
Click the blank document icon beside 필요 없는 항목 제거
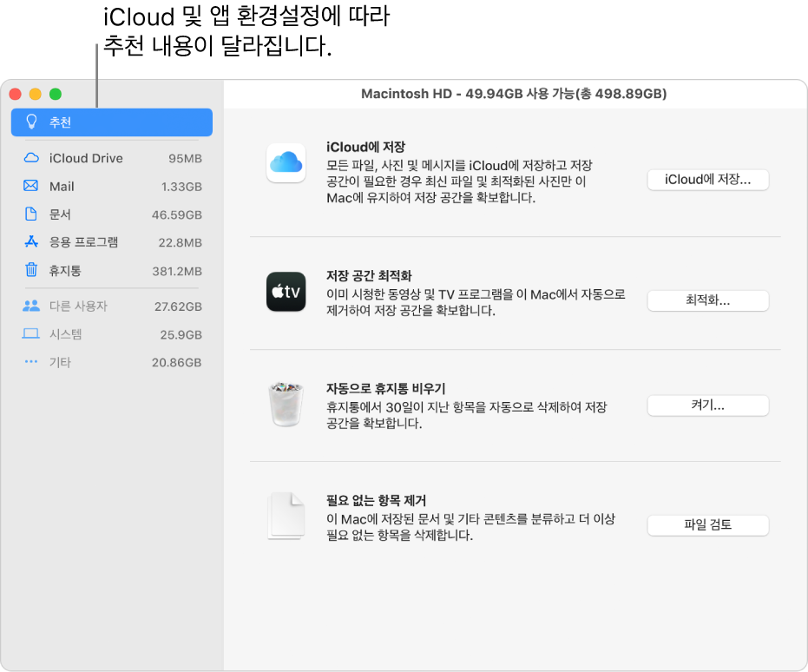coord(286,517)
